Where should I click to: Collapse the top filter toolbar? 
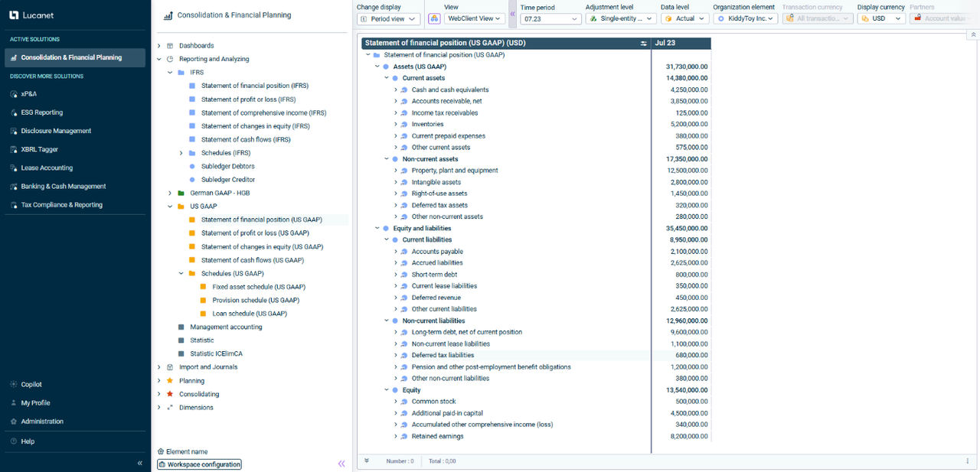click(973, 35)
